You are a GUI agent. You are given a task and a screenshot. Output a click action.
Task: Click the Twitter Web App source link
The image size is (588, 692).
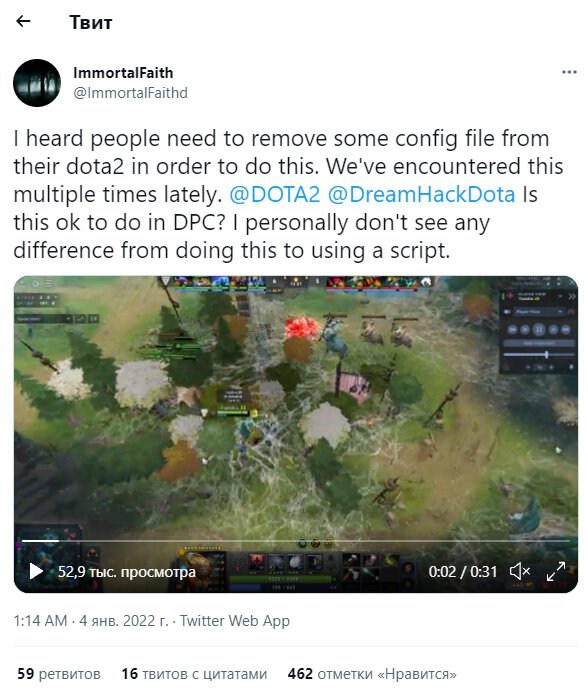(x=235, y=621)
